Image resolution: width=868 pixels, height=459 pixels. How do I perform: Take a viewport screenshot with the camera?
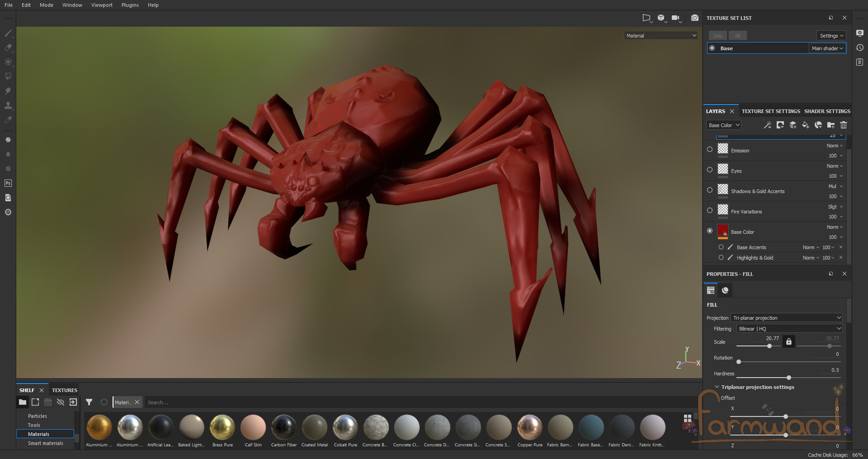695,18
